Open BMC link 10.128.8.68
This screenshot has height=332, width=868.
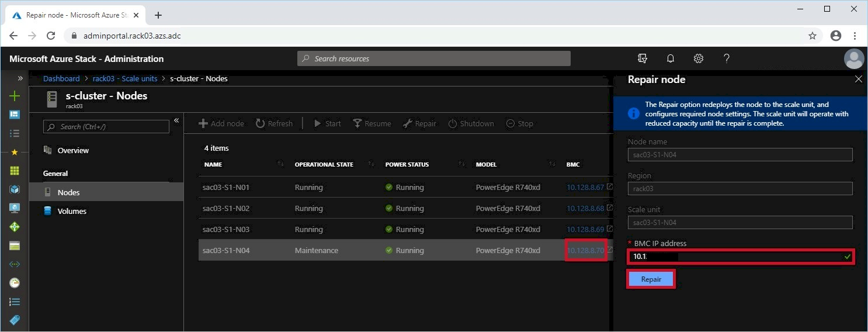585,208
